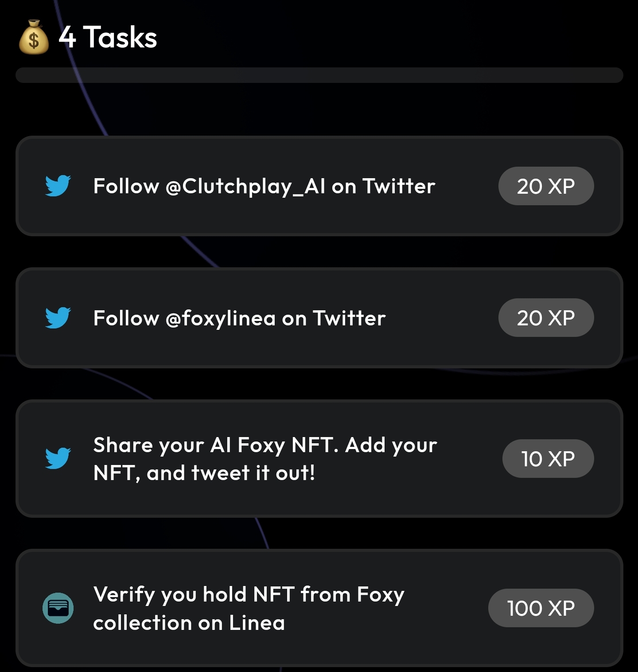This screenshot has width=638, height=672.
Task: Click Twitter bird icon on Share NFT task
Action: pyautogui.click(x=58, y=458)
